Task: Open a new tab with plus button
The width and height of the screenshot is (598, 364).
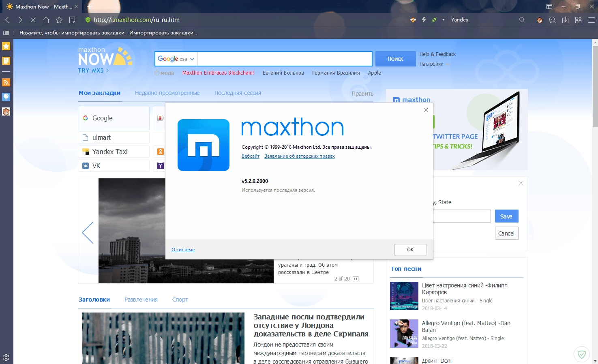Action: click(90, 6)
